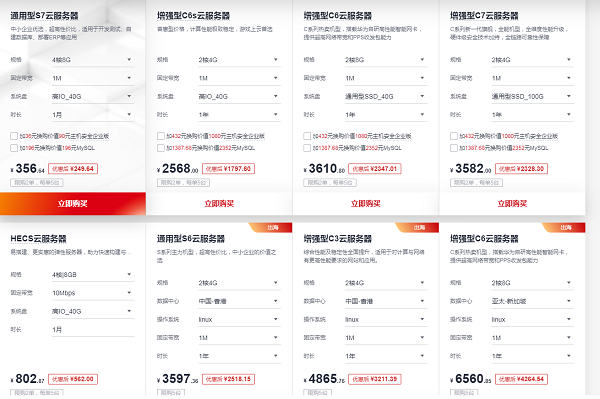Click the 增强型C6s云服务器 title
Image resolution: width=600 pixels, height=399 pixels.
coord(193,16)
